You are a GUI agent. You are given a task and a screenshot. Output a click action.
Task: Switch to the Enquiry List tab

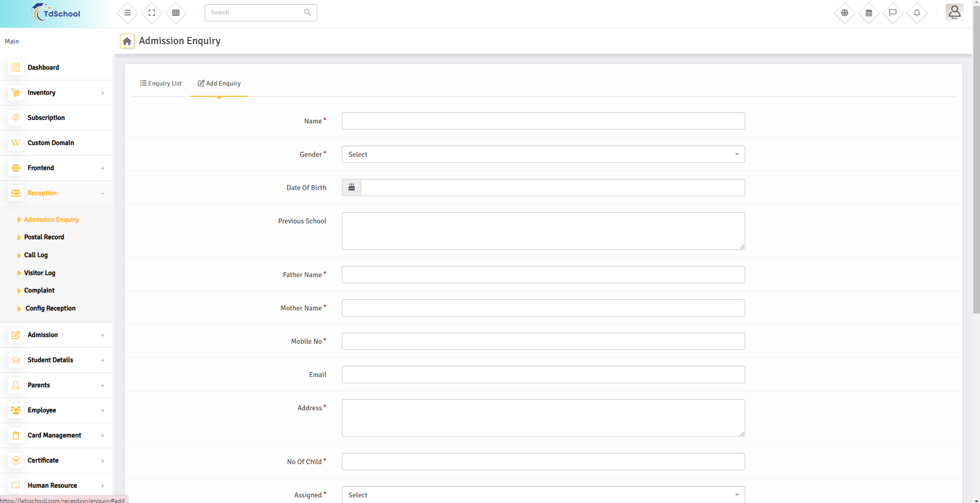pos(161,83)
